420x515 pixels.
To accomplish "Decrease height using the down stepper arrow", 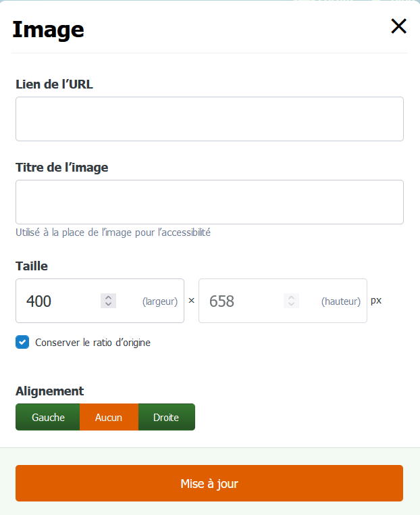I will pyautogui.click(x=292, y=304).
